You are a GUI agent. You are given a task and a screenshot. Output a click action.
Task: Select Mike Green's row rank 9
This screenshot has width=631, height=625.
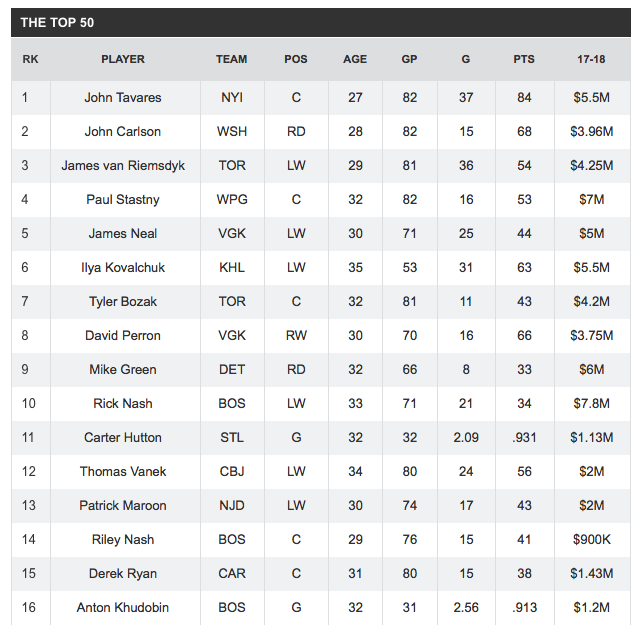click(25, 369)
